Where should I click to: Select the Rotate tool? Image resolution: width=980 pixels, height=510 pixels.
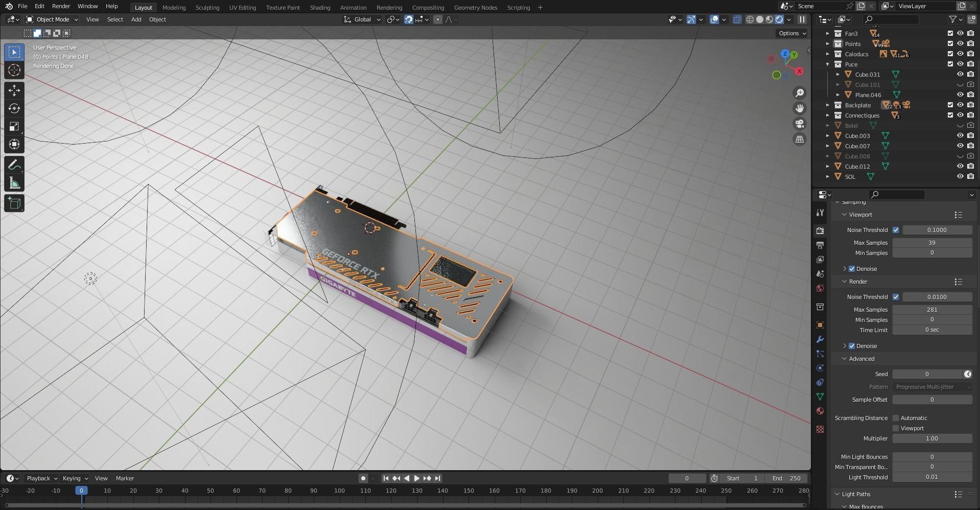coord(14,108)
